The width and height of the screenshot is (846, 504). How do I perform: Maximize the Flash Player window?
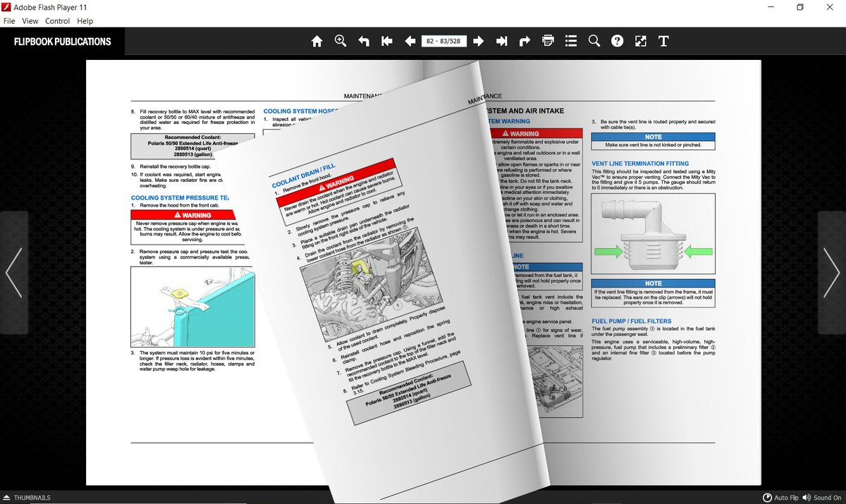pyautogui.click(x=800, y=7)
